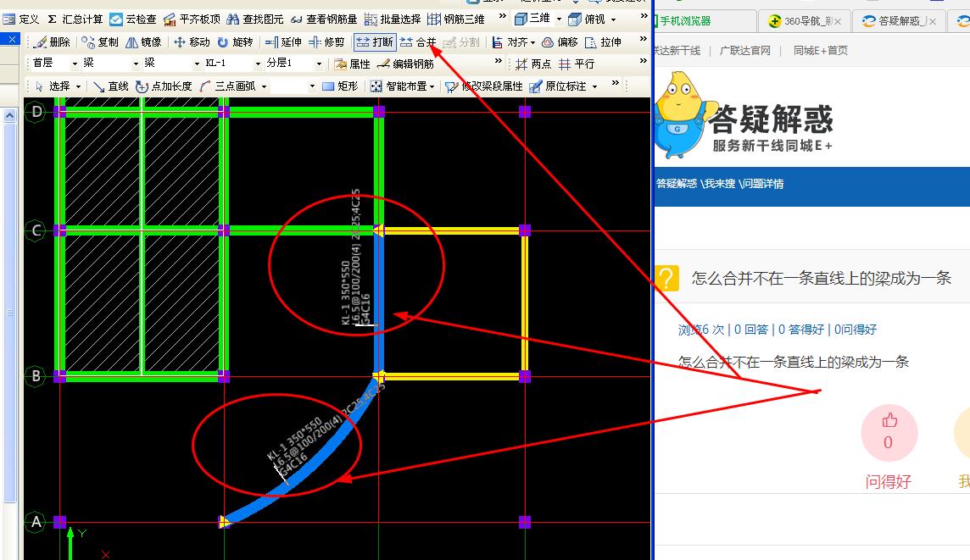Select the 矩形 rectangle tool

click(340, 86)
